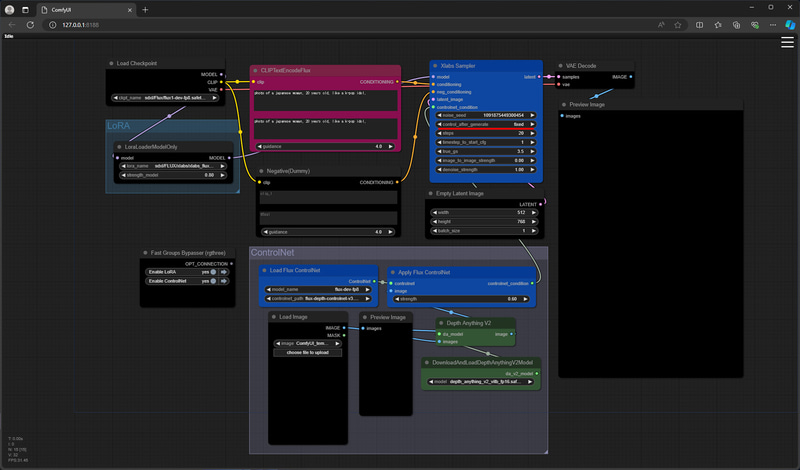Open model dropdown in DownloadAndLoadDepthAnythingV2Model
The width and height of the screenshot is (800, 470).
(481, 382)
